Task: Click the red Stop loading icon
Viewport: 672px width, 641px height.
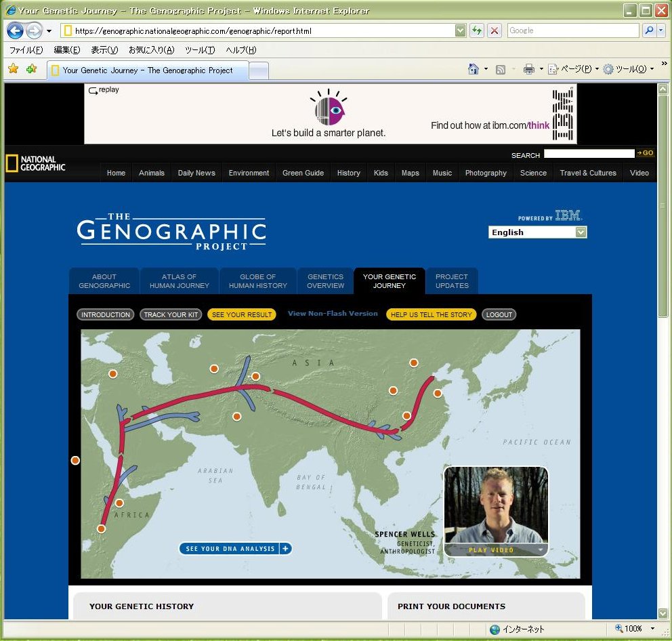Action: pos(495,30)
